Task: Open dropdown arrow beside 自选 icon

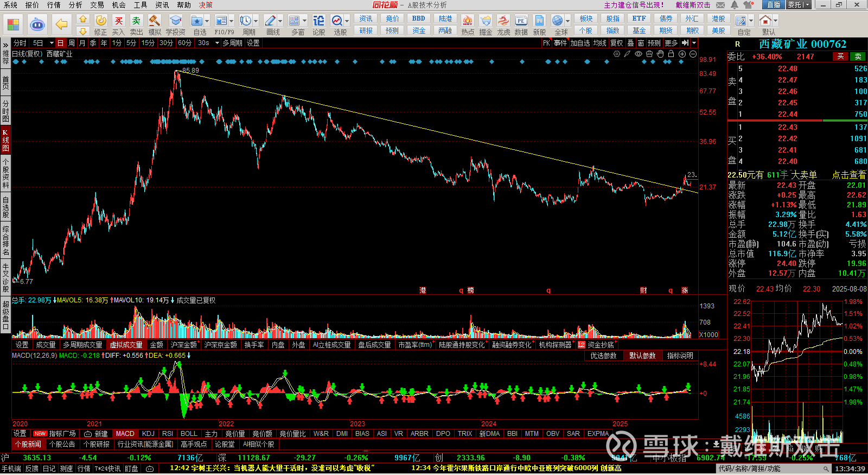Action: pyautogui.click(x=208, y=21)
